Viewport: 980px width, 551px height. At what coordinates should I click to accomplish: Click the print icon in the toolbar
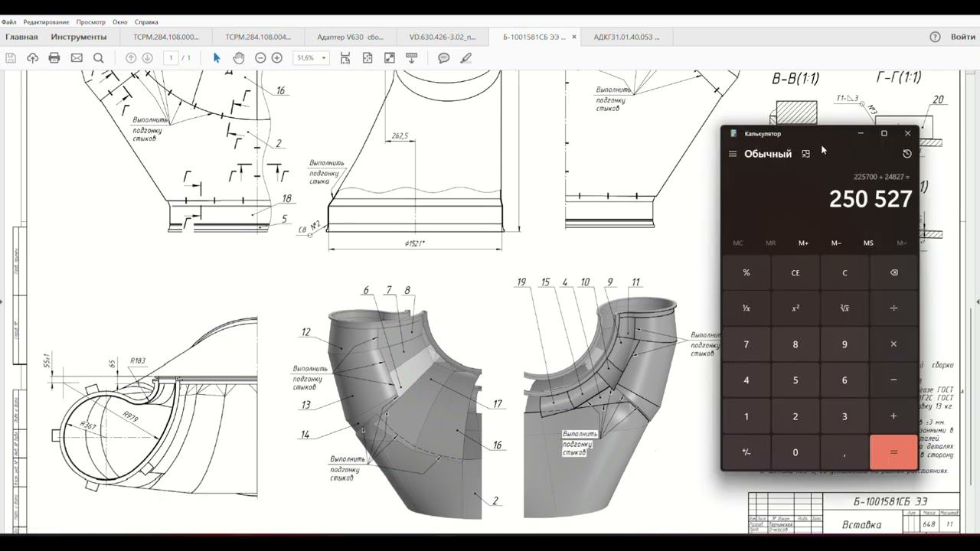pos(54,58)
